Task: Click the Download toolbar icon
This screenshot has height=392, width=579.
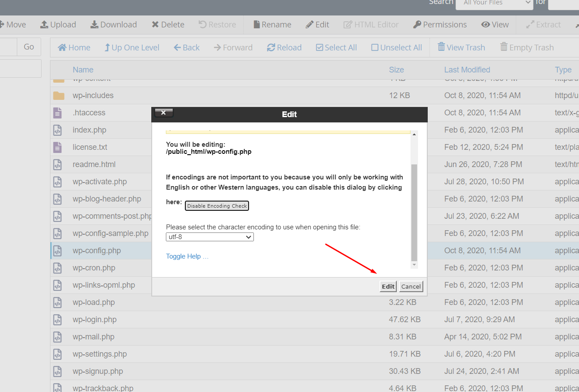Action: pos(94,25)
